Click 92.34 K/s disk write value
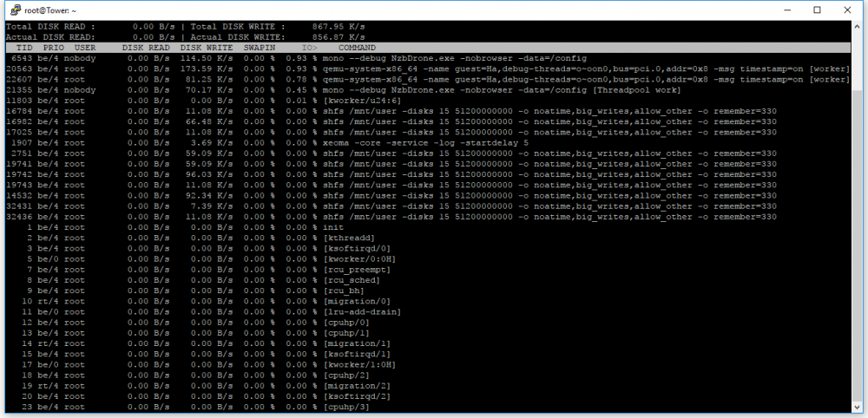 pyautogui.click(x=209, y=195)
